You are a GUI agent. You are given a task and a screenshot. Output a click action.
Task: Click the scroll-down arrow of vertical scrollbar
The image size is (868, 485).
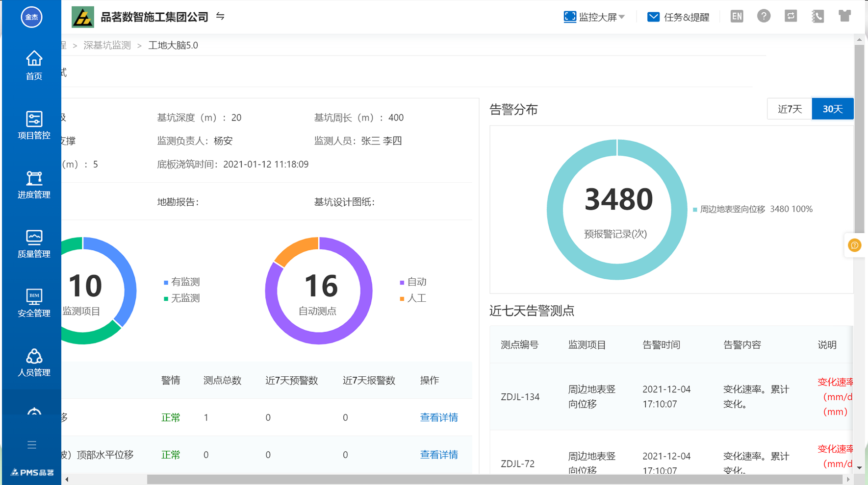click(859, 468)
